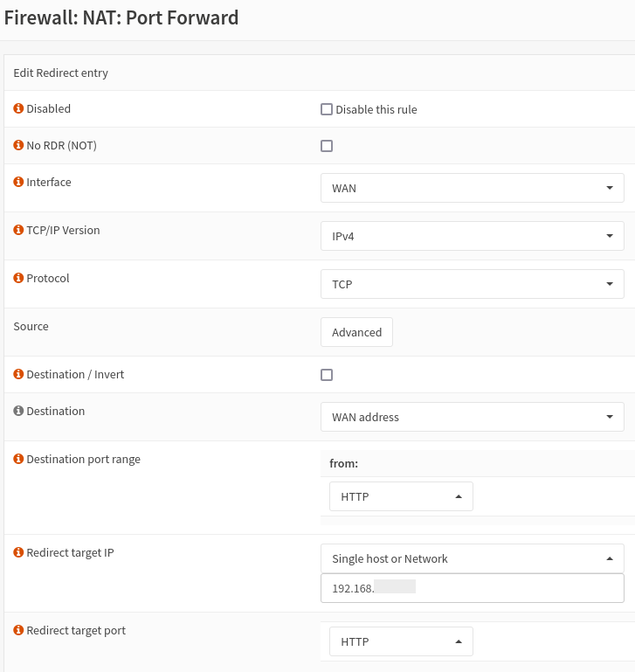
Task: Check the Destination / Invert checkbox
Action: [x=327, y=375]
